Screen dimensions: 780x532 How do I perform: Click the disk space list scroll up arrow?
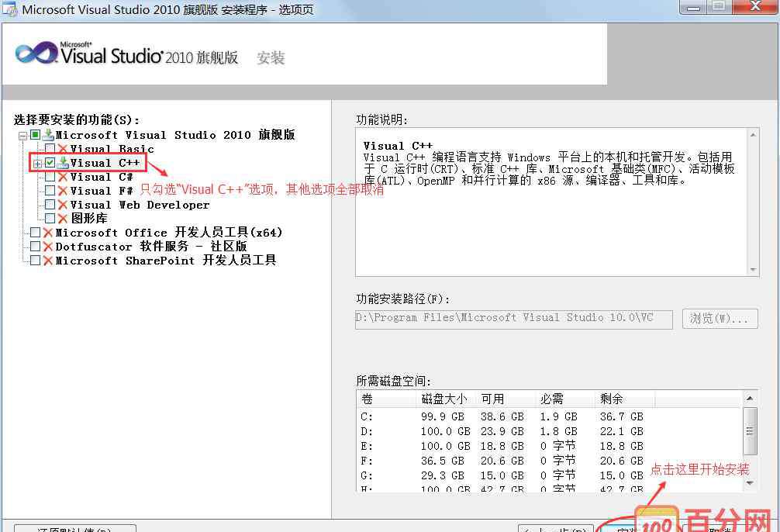(x=750, y=398)
